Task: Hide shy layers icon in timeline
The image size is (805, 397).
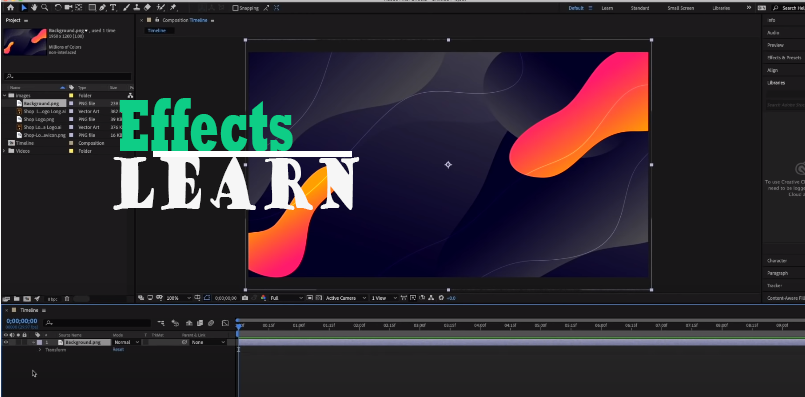Action: click(189, 323)
